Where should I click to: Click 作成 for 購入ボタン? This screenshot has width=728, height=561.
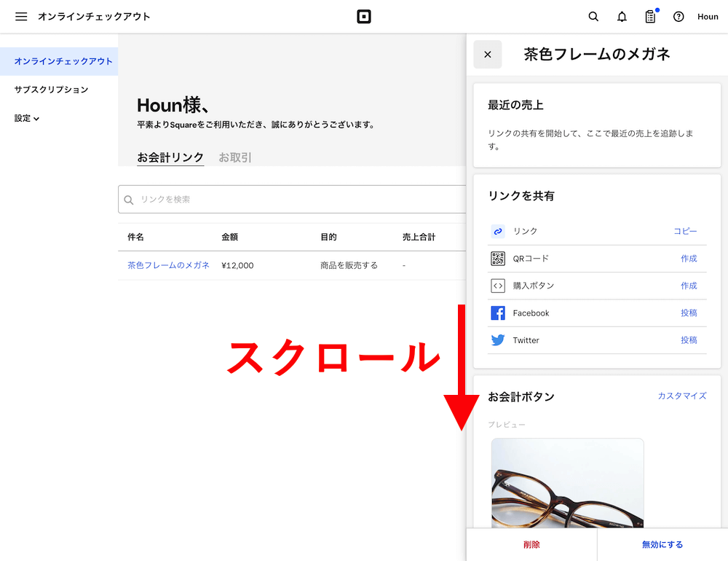(689, 286)
